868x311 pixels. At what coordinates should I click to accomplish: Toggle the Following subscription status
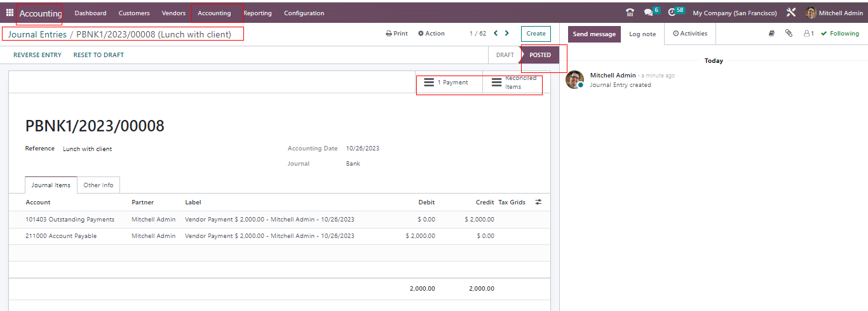(839, 34)
